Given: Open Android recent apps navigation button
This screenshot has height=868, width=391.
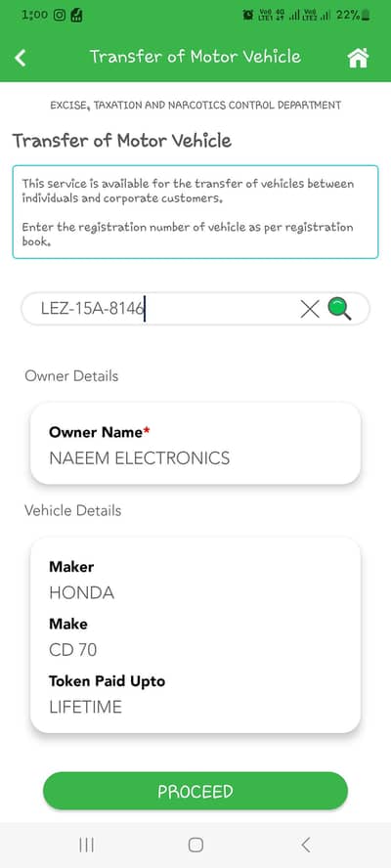Looking at the screenshot, I should (86, 845).
